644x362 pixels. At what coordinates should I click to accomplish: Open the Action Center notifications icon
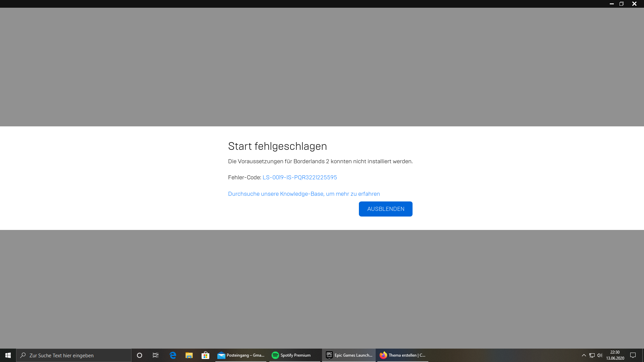click(x=633, y=355)
